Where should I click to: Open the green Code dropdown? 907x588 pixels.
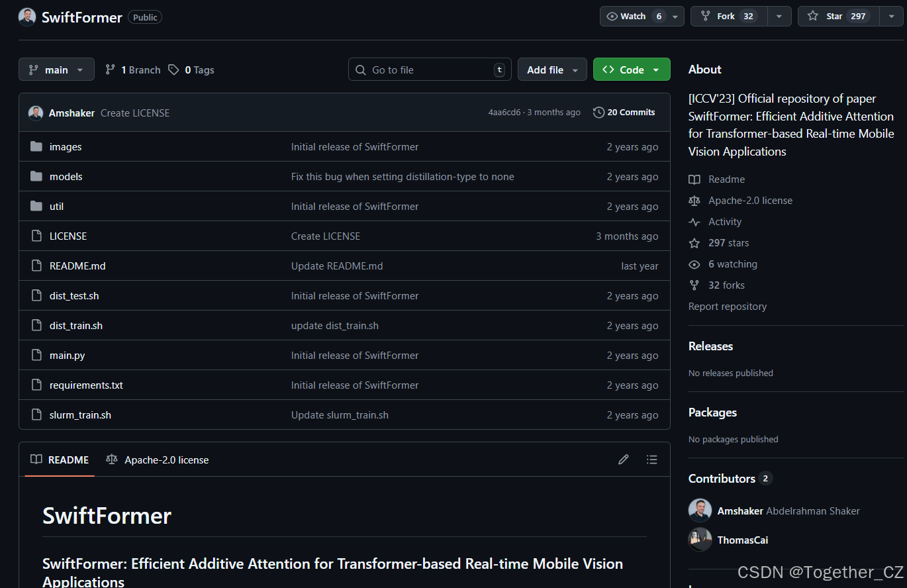632,70
